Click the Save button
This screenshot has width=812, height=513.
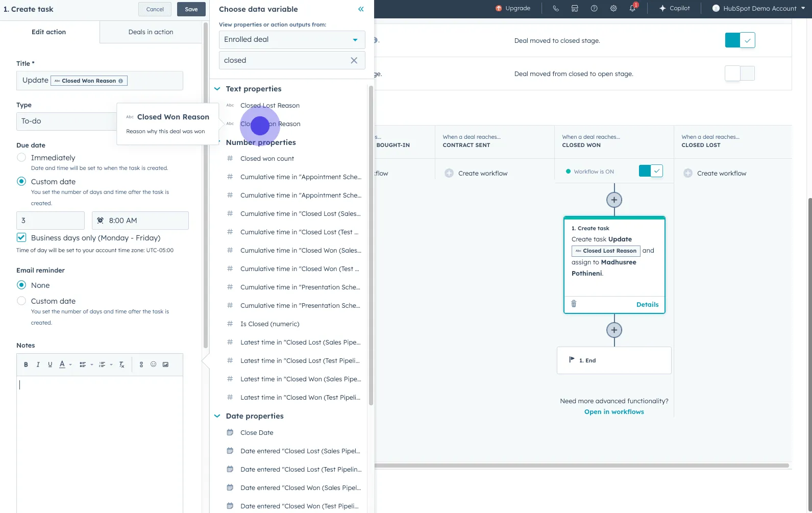(191, 9)
